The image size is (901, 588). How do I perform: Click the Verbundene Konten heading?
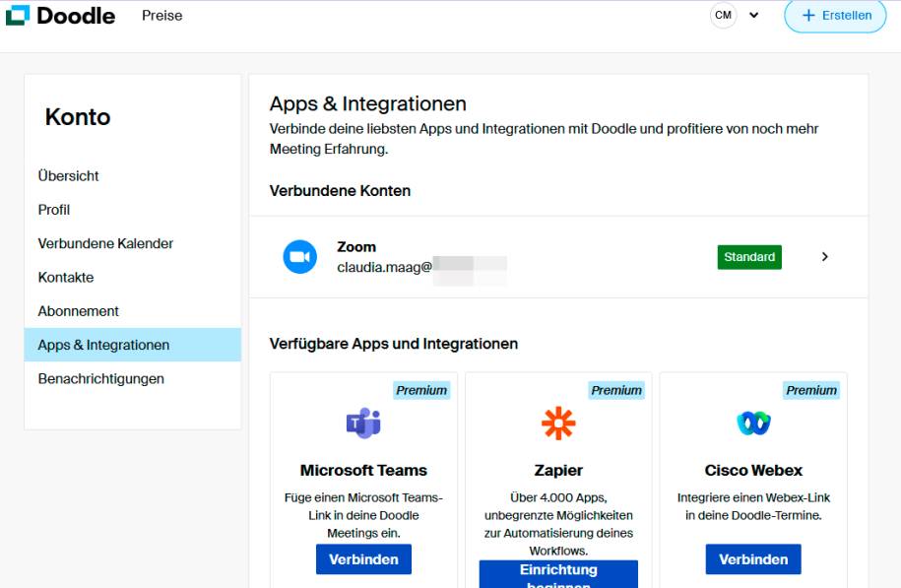pos(340,191)
